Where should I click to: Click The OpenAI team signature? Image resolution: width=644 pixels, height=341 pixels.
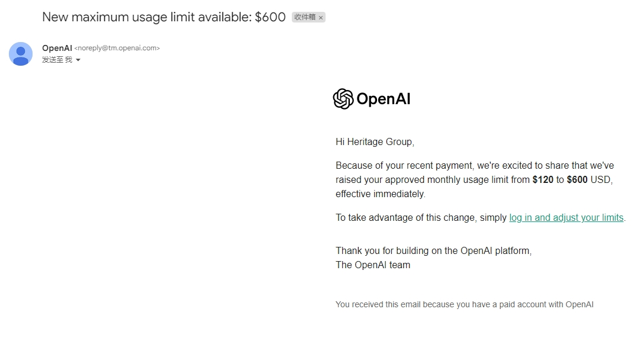373,265
